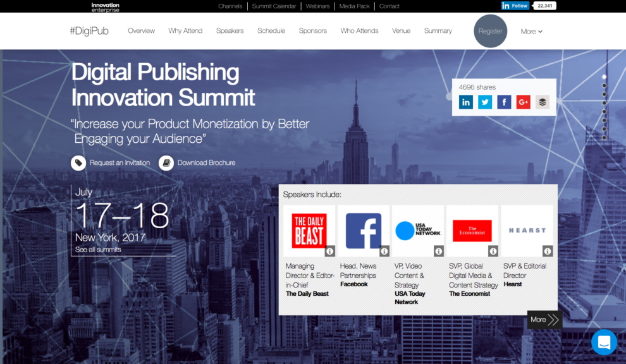This screenshot has height=364, width=626.
Task: Open the chat bubble widget
Action: point(604,342)
